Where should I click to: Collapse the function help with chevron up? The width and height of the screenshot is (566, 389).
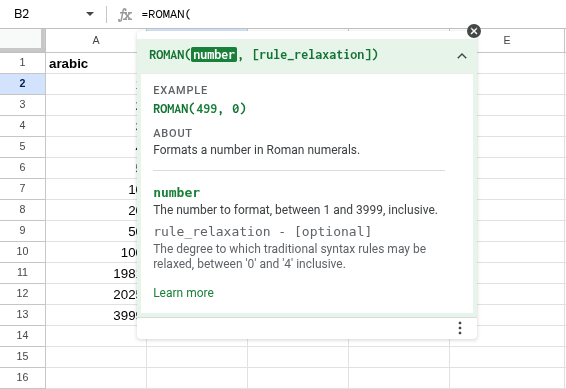pyautogui.click(x=462, y=56)
